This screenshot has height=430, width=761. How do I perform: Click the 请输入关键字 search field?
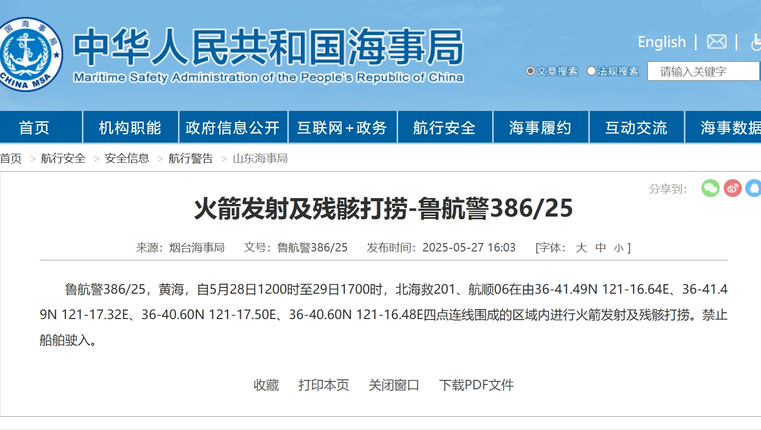tap(702, 71)
